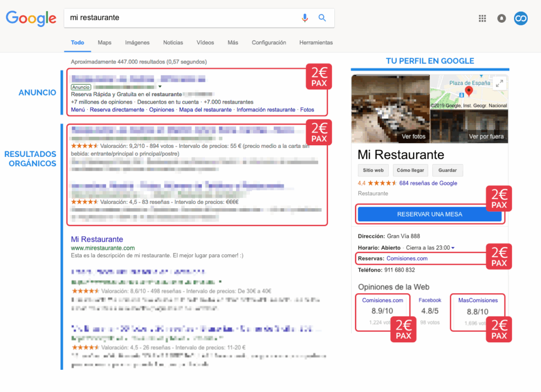This screenshot has height=392, width=541.
Task: Click the ad's Fotos sitelink
Action: point(307,110)
